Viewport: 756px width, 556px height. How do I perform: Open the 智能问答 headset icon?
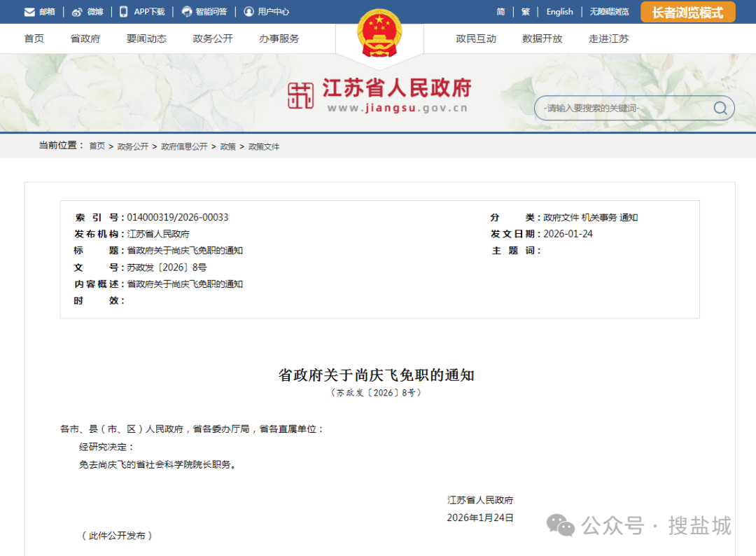187,12
